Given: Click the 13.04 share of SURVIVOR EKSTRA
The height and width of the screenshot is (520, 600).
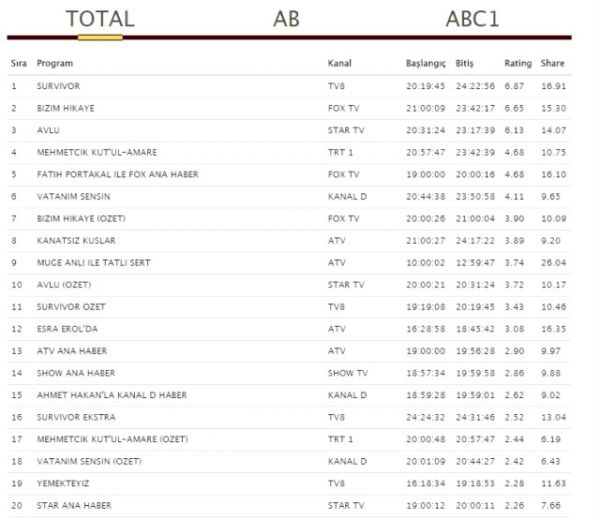Looking at the screenshot, I should [553, 417].
